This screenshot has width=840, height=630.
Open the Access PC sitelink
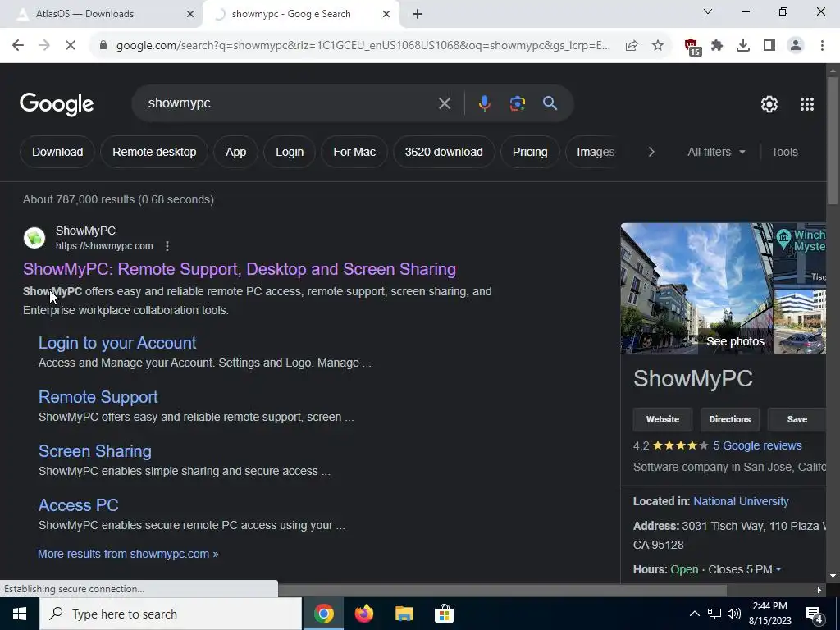click(x=78, y=505)
